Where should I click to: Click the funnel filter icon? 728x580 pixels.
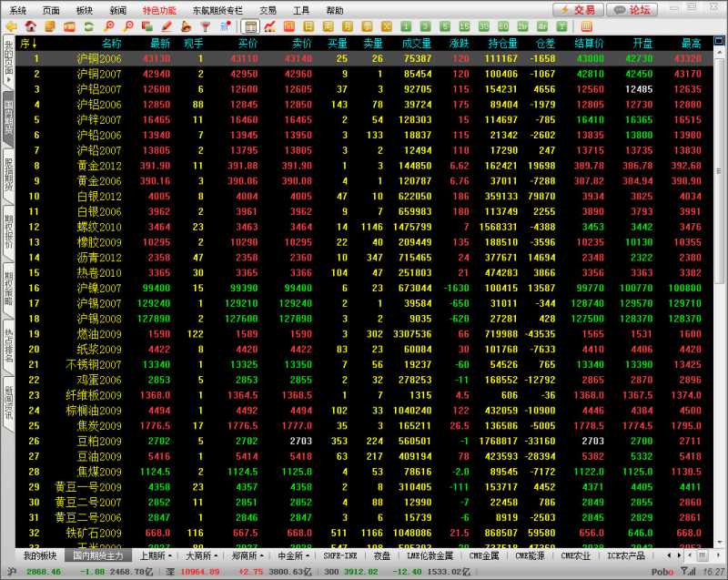click(x=205, y=26)
